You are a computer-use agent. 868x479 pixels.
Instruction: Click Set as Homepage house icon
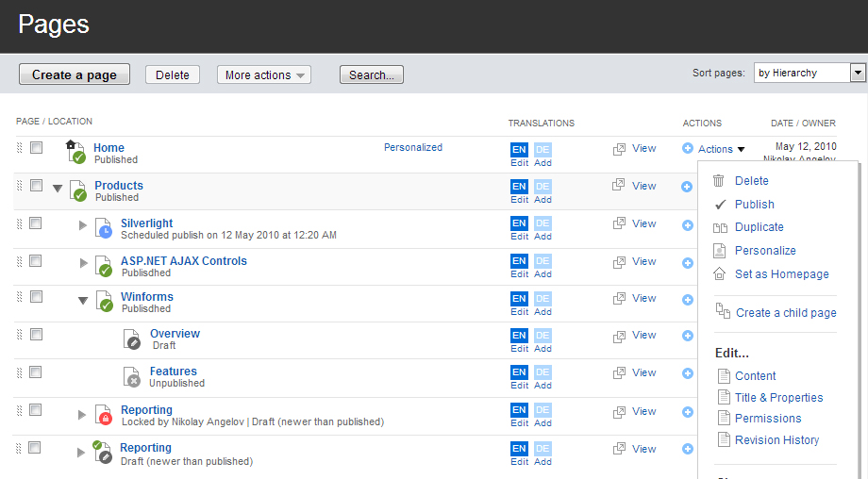(x=720, y=274)
